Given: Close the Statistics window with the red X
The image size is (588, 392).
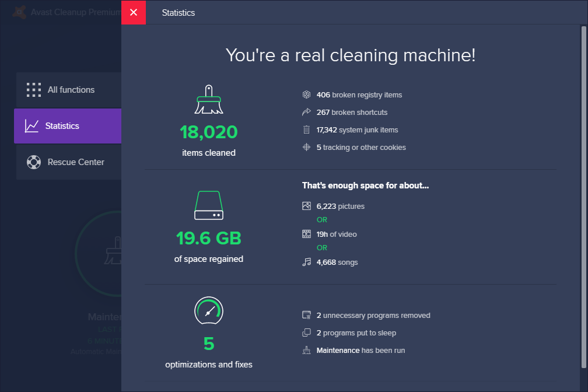Looking at the screenshot, I should 133,12.
